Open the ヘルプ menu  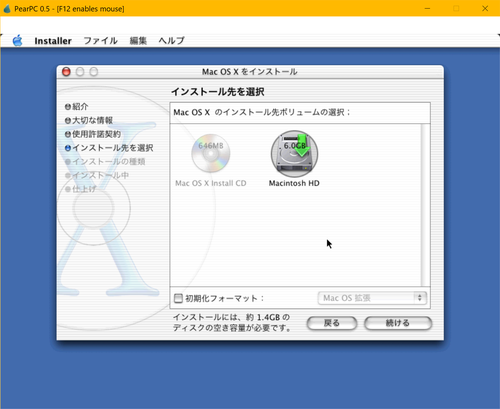click(x=171, y=41)
